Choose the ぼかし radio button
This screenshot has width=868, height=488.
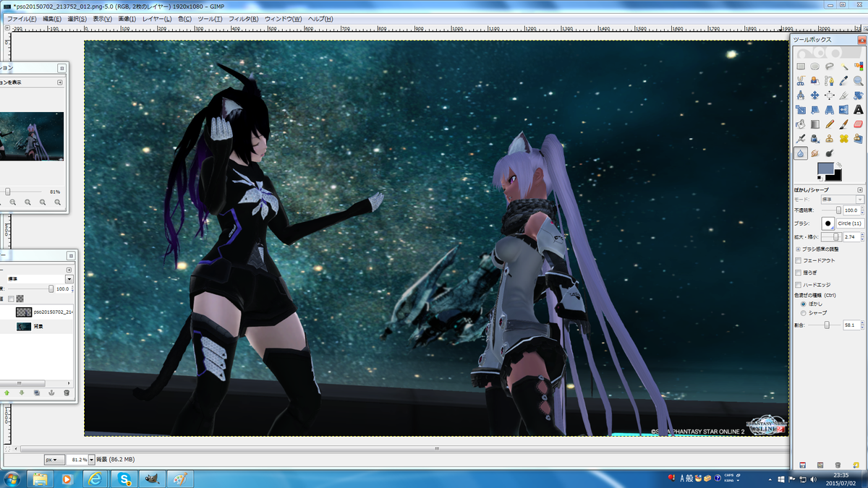coord(804,304)
